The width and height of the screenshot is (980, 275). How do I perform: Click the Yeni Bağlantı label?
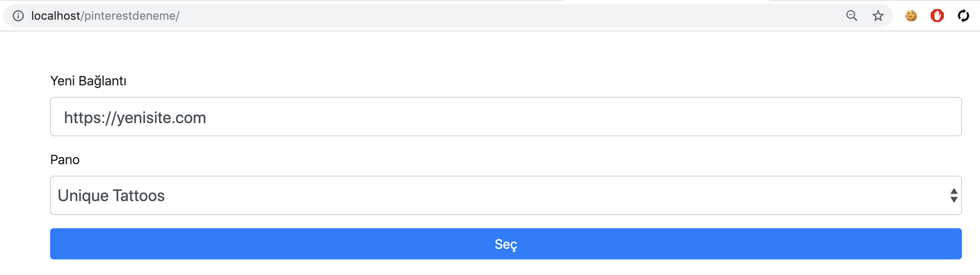coord(88,81)
